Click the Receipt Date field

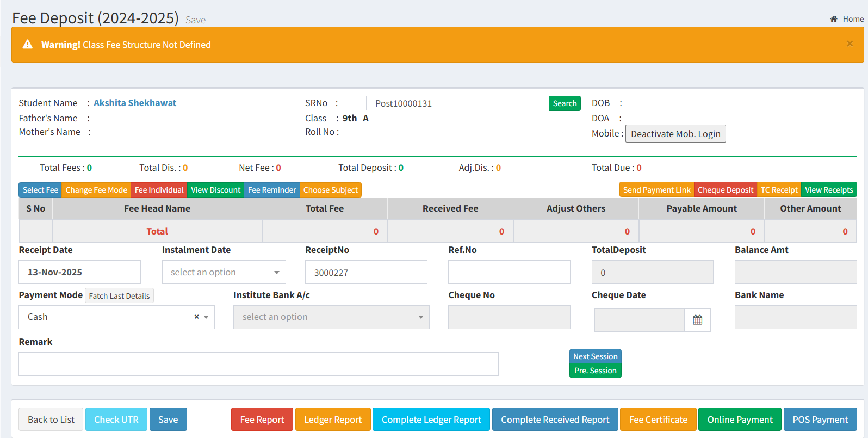coord(79,272)
